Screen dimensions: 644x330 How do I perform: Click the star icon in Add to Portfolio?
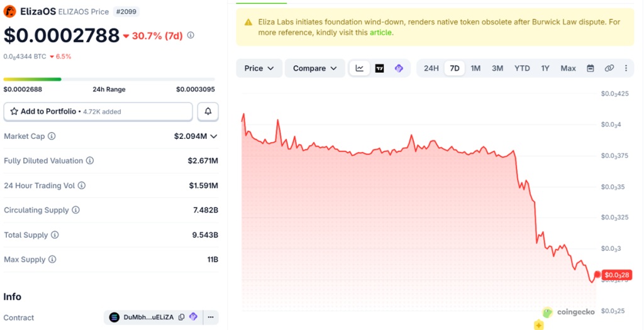coord(14,111)
